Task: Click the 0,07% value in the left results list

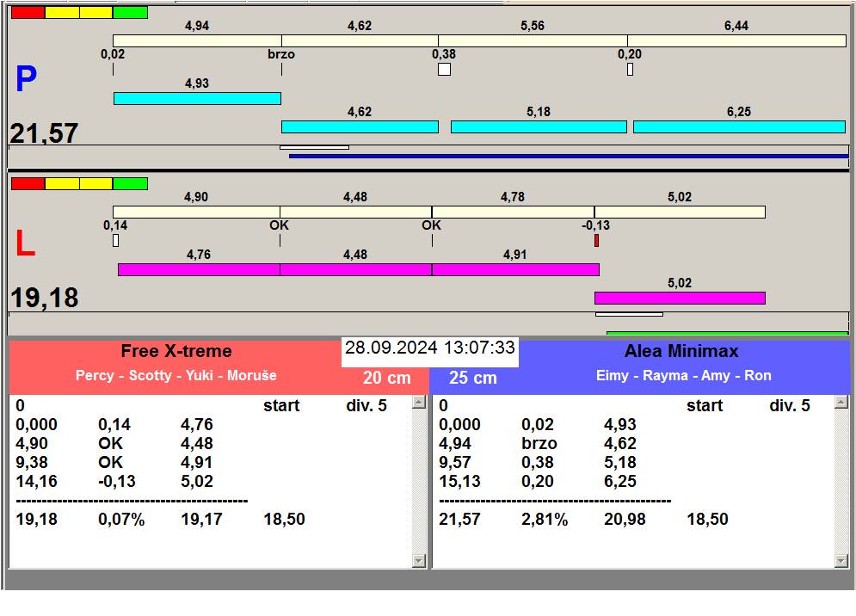Action: point(121,519)
